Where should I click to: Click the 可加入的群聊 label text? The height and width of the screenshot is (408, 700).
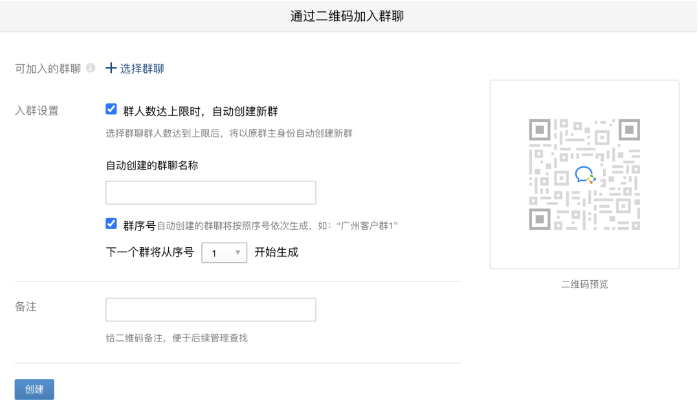click(x=48, y=69)
